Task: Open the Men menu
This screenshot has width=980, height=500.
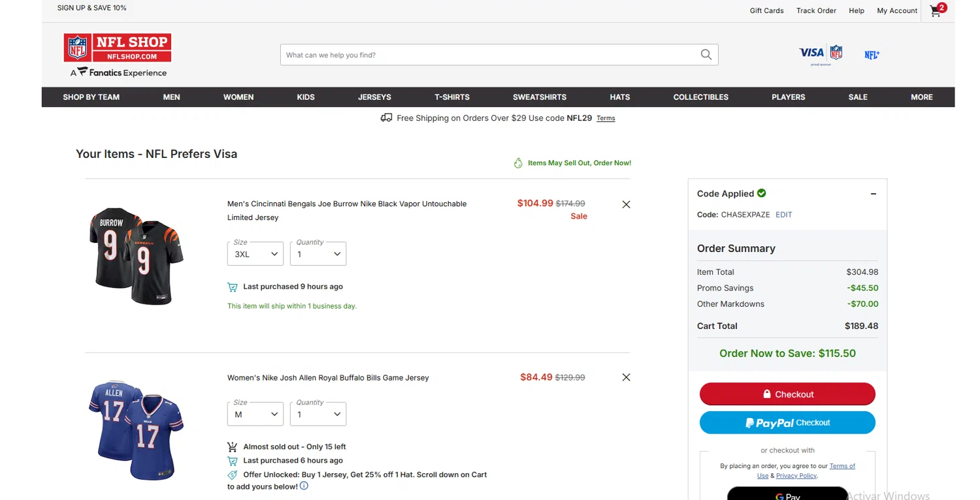Action: (171, 97)
